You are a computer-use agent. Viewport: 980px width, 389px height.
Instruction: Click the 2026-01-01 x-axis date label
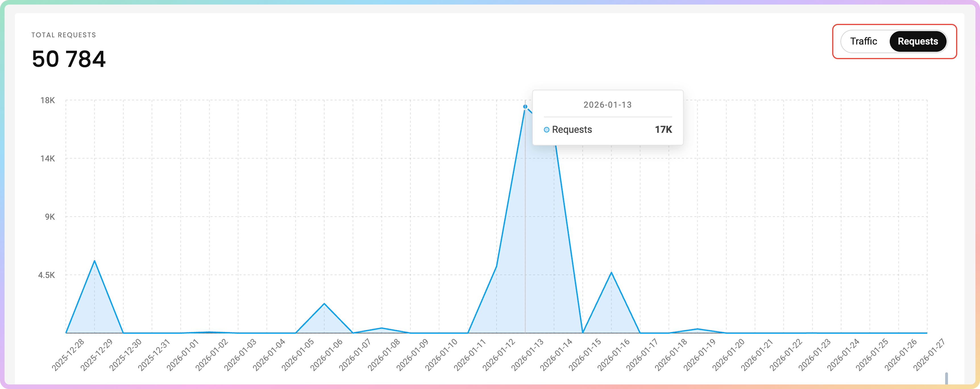click(183, 355)
